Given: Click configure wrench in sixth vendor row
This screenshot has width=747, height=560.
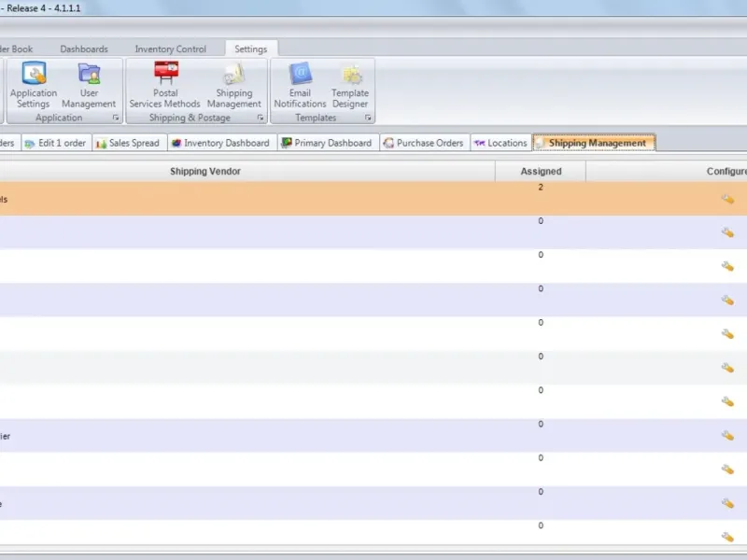Looking at the screenshot, I should click(727, 368).
